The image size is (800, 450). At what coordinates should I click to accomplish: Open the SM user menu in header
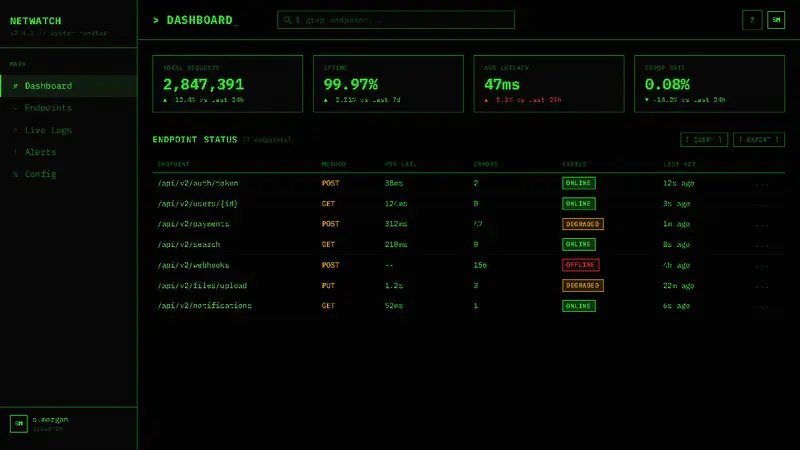776,20
